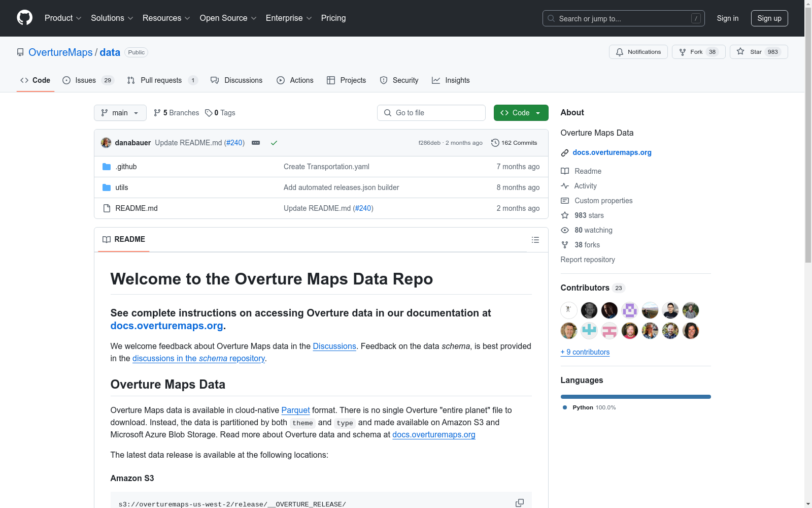The height and width of the screenshot is (508, 812).
Task: Expand the Resources menu
Action: coord(166,18)
